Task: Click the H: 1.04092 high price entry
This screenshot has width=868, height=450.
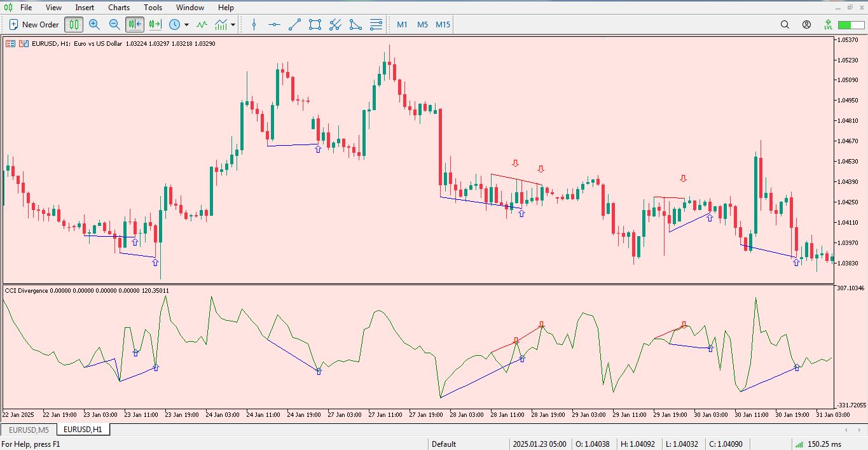Action: point(638,444)
